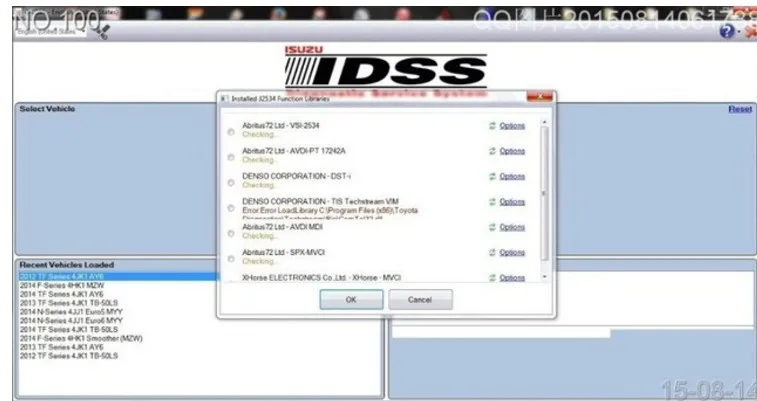Viewport: 757px width, 401px height.
Task: Select 2014 N-Series 4JJ1 Euro6 MYY
Action: point(71,320)
